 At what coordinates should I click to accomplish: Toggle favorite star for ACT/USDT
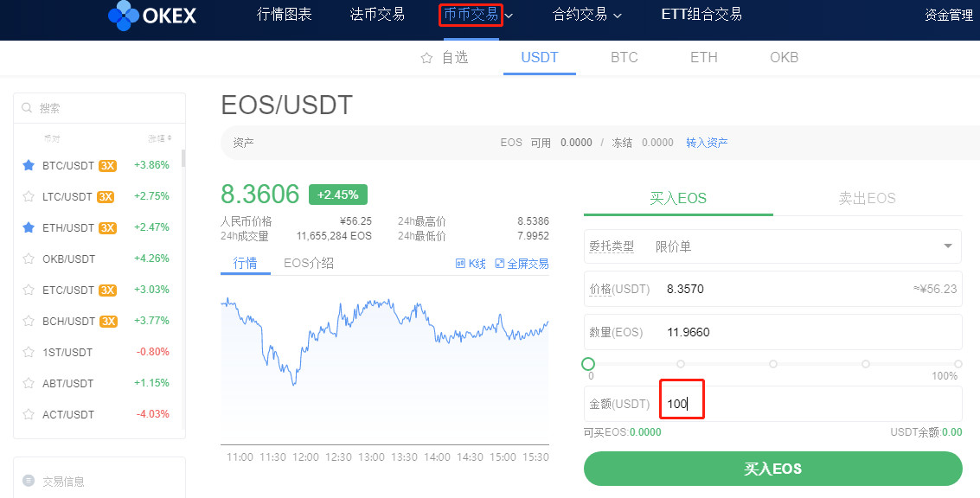click(29, 414)
